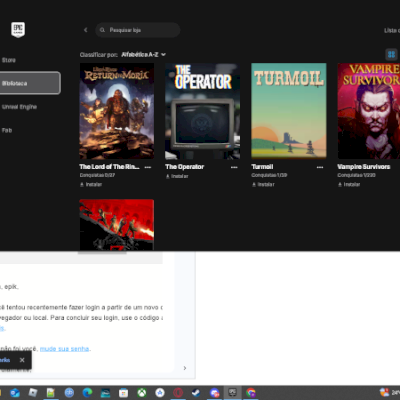The image size is (400, 400).
Task: Open Turmoil cover art
Action: (289, 111)
